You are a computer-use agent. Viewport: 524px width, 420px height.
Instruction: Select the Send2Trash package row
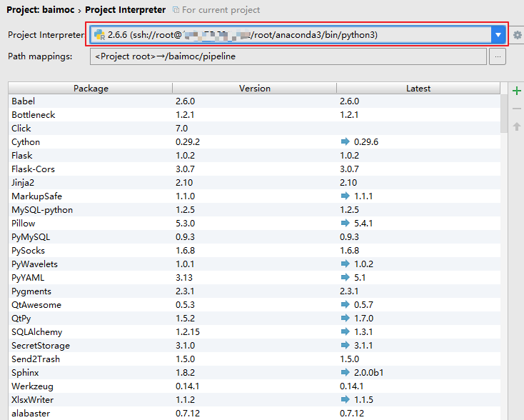click(x=254, y=359)
